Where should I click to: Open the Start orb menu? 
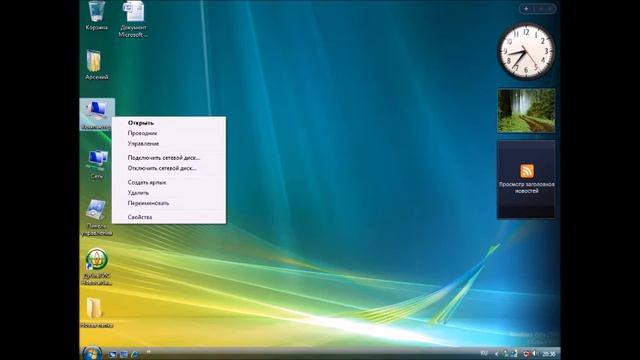point(92,353)
